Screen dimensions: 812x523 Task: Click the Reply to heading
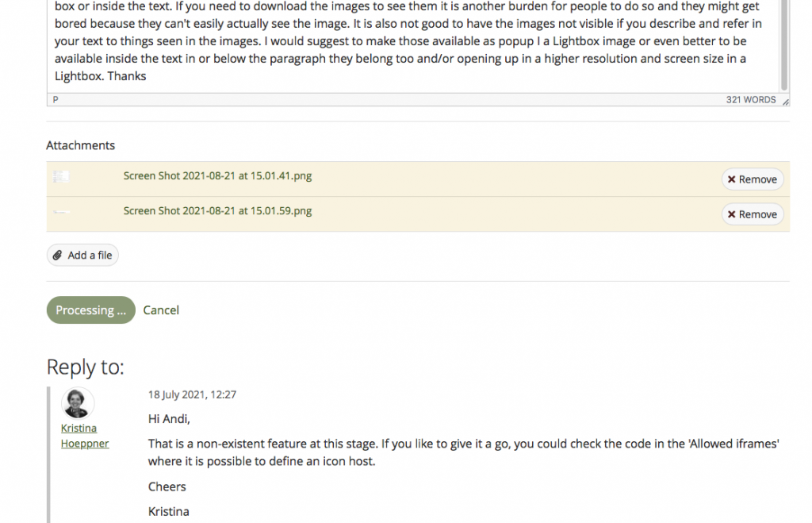(x=86, y=367)
